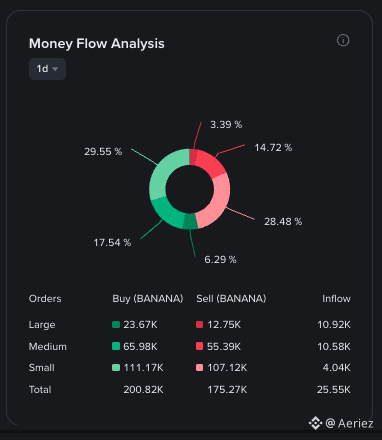Viewport: 382px width, 440px height.
Task: Click the Small orders row label
Action: point(42,368)
